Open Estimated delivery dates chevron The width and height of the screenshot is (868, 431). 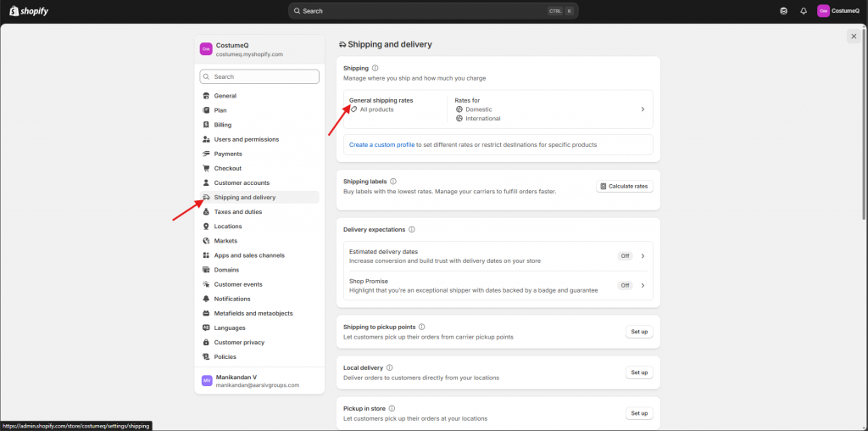[643, 256]
